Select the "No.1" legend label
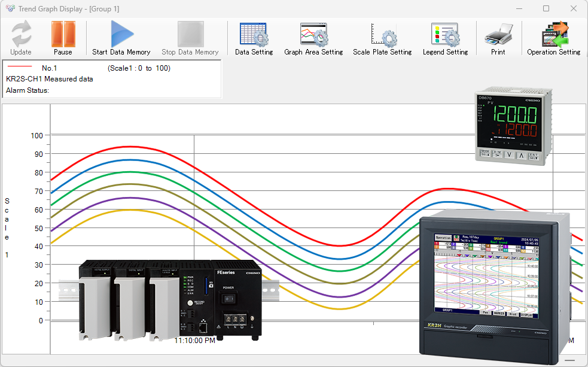The height and width of the screenshot is (367, 588). (50, 68)
